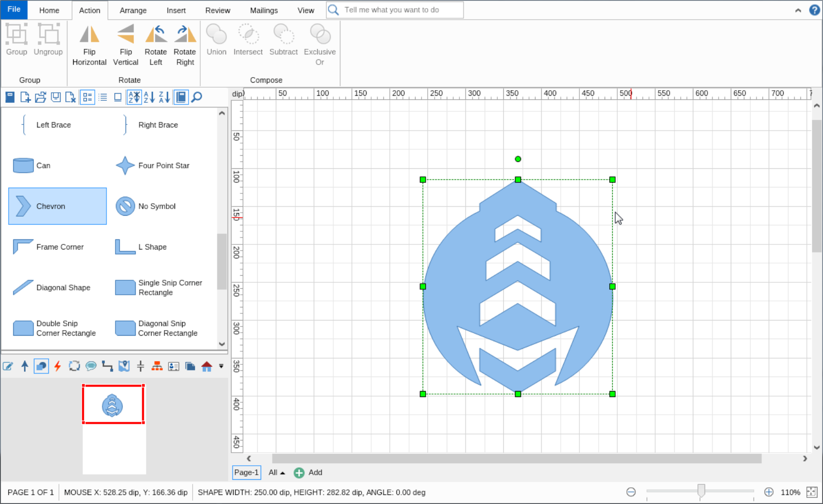Image resolution: width=823 pixels, height=504 pixels.
Task: Open shape search magnifier icon
Action: click(x=197, y=97)
